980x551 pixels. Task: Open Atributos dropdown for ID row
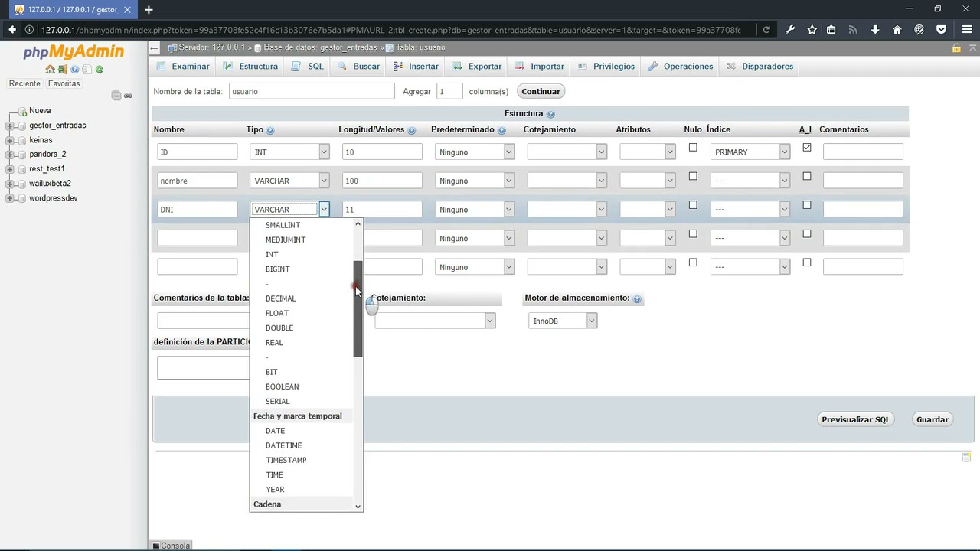pyautogui.click(x=647, y=152)
